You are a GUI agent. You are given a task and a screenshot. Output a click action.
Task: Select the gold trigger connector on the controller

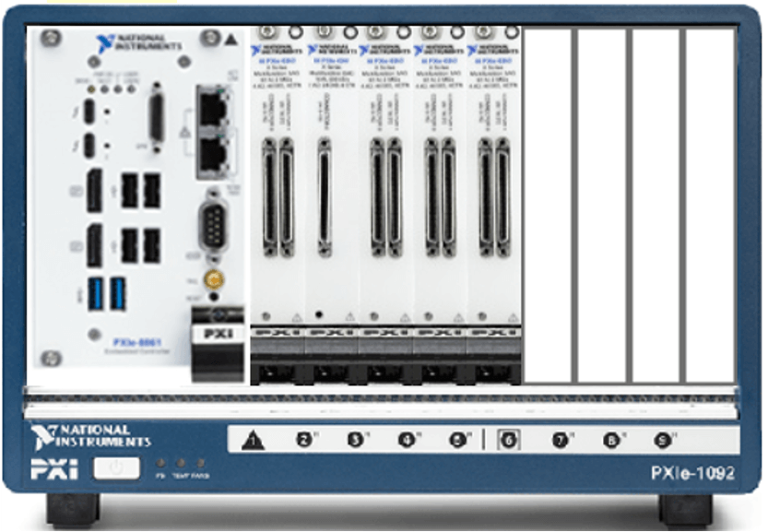[214, 279]
